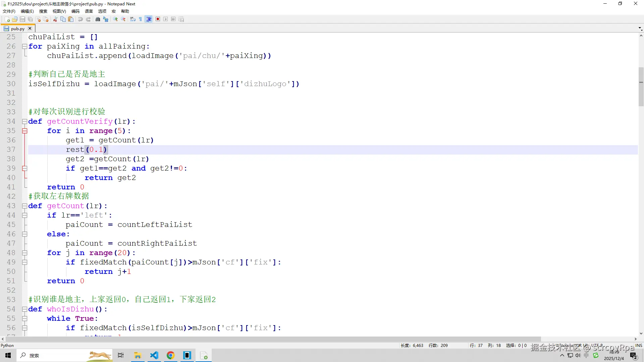This screenshot has height=362, width=644.
Task: Open the Find dialog via binoculars icon
Action: coord(98,19)
